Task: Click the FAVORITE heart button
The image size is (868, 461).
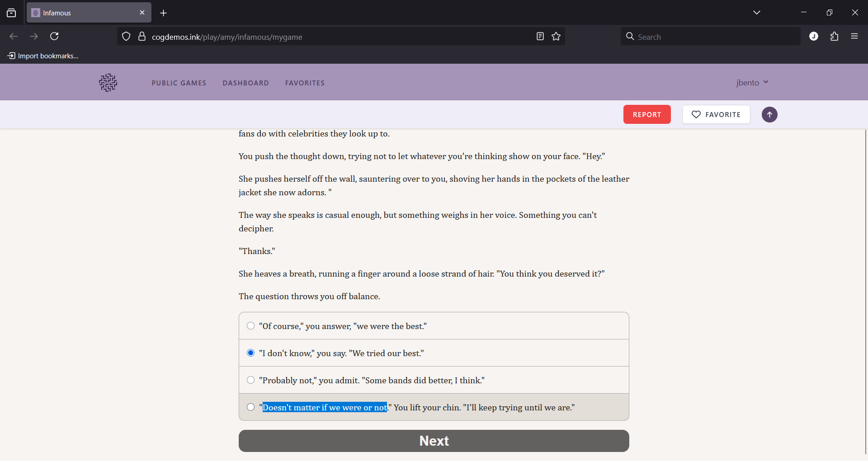Action: [x=716, y=114]
